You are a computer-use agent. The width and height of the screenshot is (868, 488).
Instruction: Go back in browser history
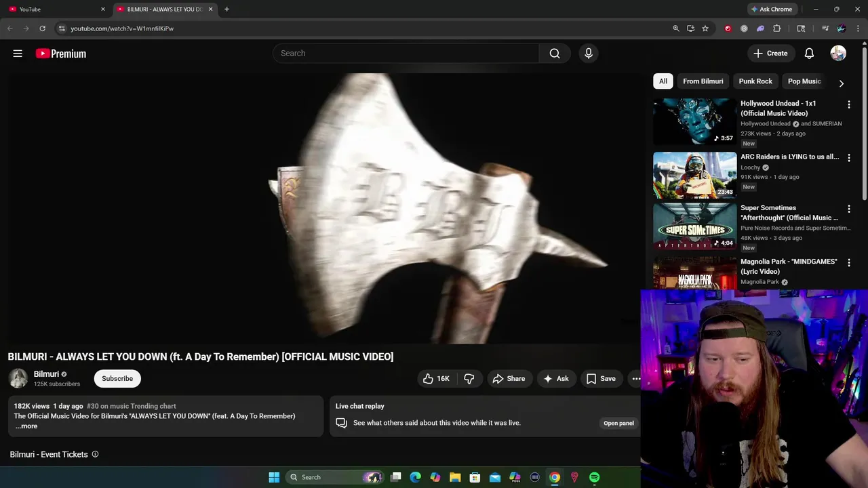point(9,28)
